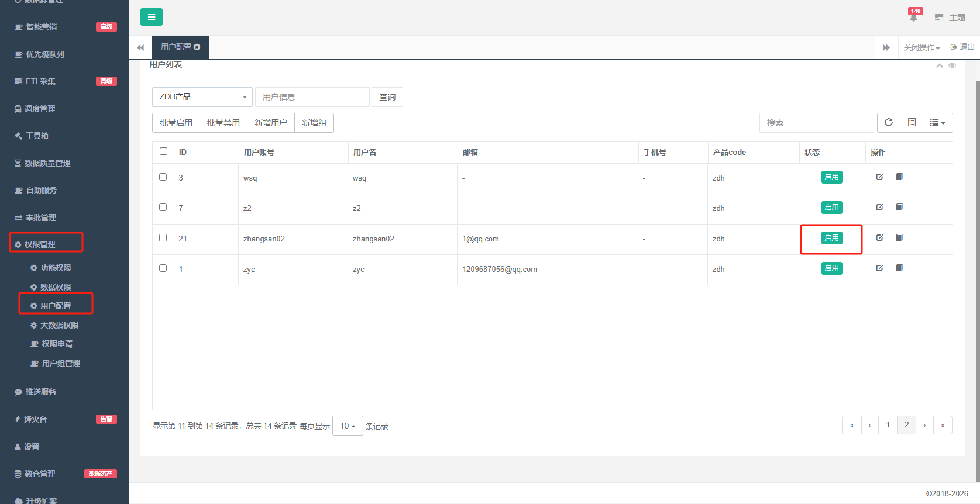Close the 用户配置 tab via its x icon

pos(197,47)
